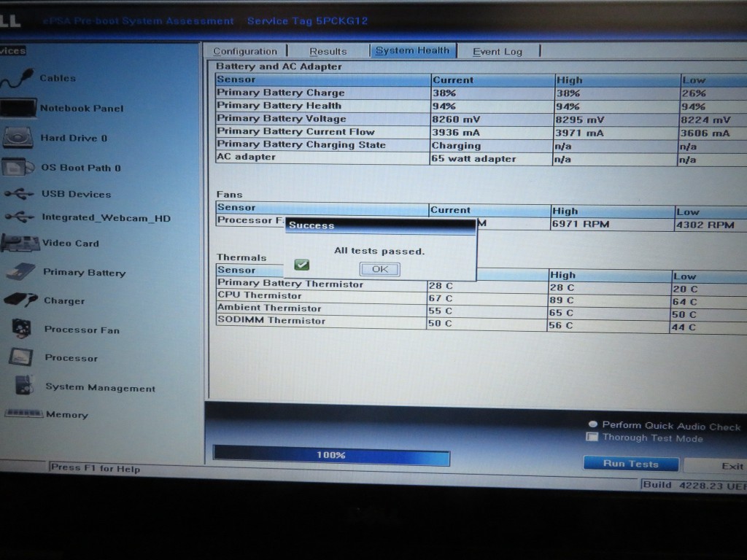Select the Processor chip icon
Viewport: 747px width, 560px height.
point(21,357)
